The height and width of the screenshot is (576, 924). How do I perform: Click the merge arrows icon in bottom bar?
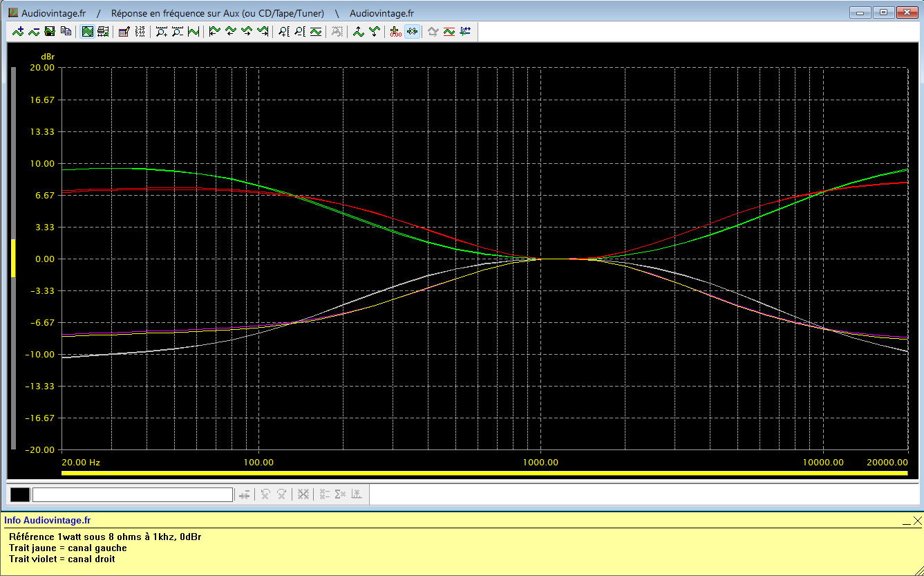245,494
